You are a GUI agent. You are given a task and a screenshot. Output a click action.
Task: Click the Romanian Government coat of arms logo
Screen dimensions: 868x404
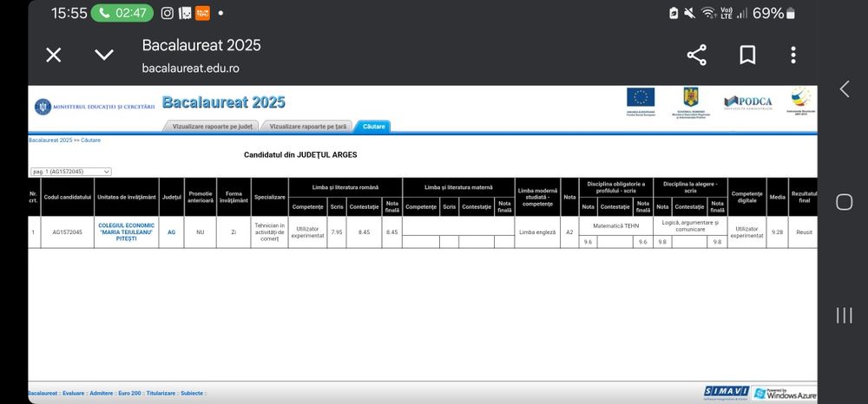coord(690,103)
